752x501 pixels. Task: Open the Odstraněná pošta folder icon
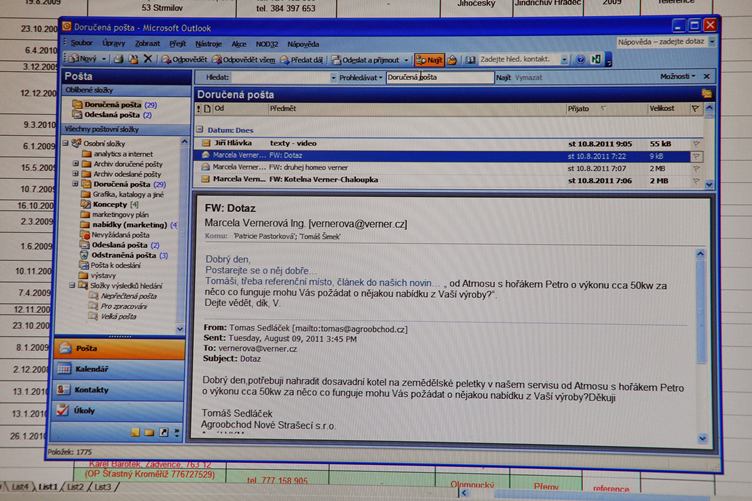[x=84, y=255]
